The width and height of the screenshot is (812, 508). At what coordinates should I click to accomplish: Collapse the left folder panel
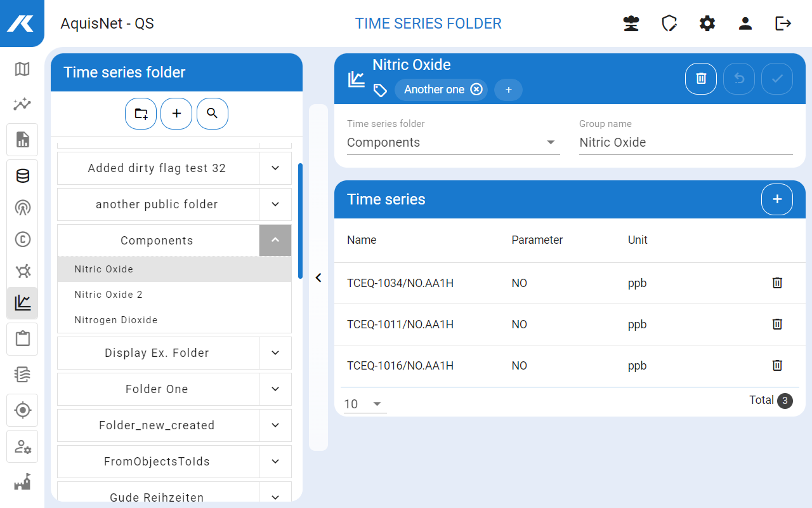(318, 277)
